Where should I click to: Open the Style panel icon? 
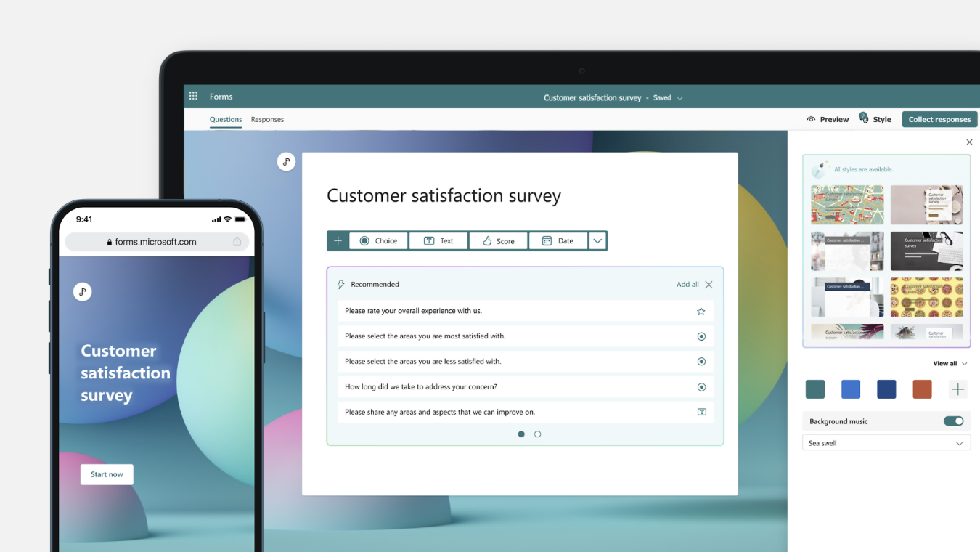point(864,118)
